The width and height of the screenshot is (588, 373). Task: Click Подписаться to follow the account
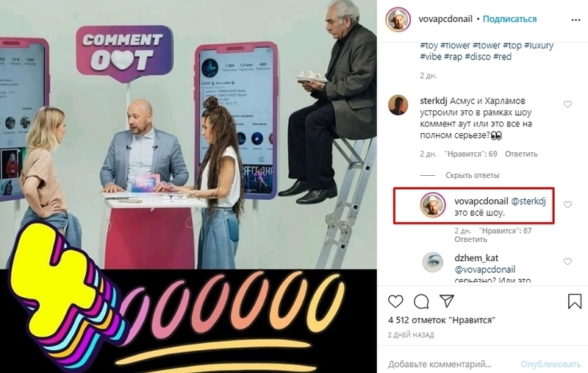coord(509,19)
